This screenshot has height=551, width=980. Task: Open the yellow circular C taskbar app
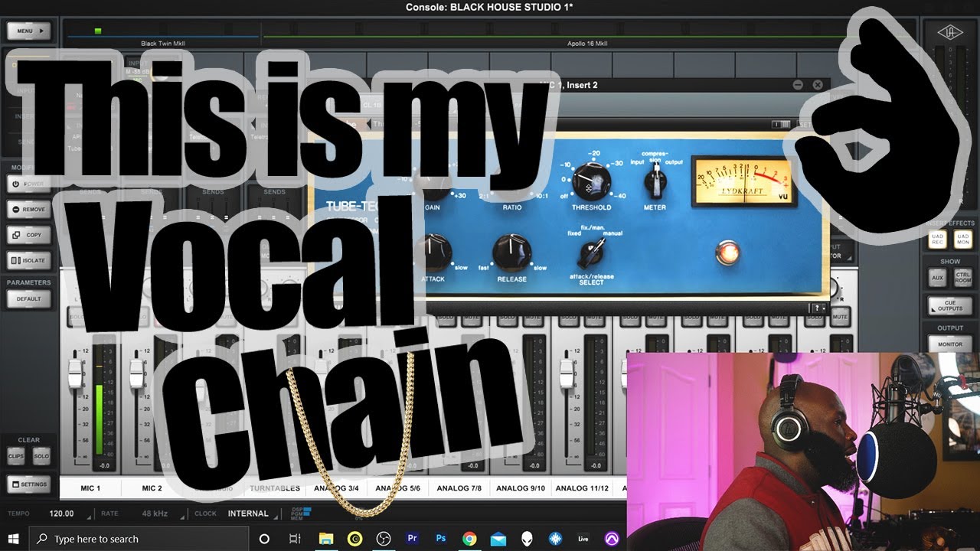tap(355, 539)
